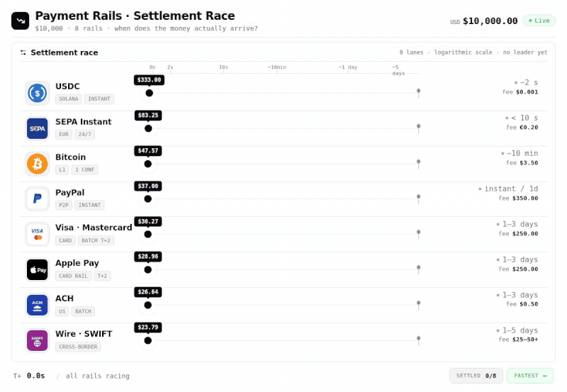
Task: Click USDC fee $0.001 value
Action: (x=527, y=92)
